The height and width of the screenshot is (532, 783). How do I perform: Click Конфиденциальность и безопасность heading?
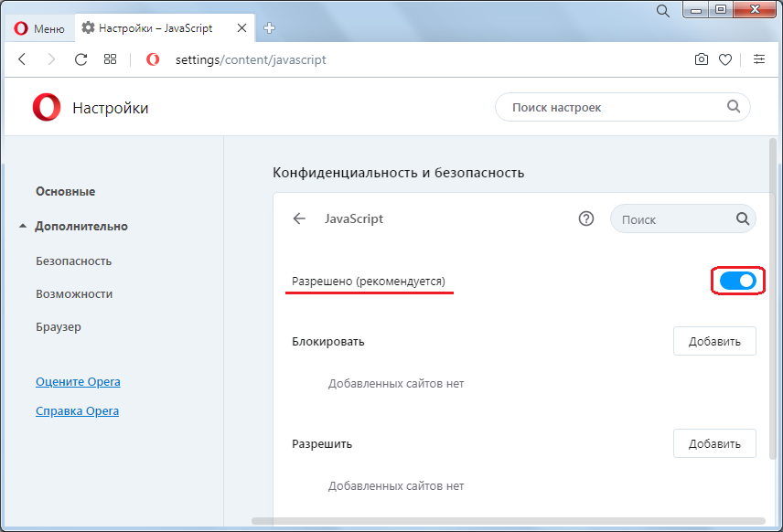click(399, 173)
